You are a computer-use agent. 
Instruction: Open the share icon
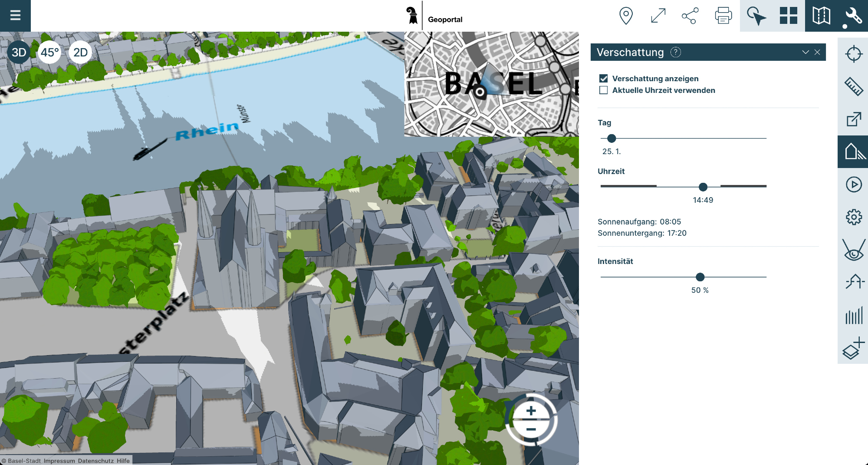(690, 16)
